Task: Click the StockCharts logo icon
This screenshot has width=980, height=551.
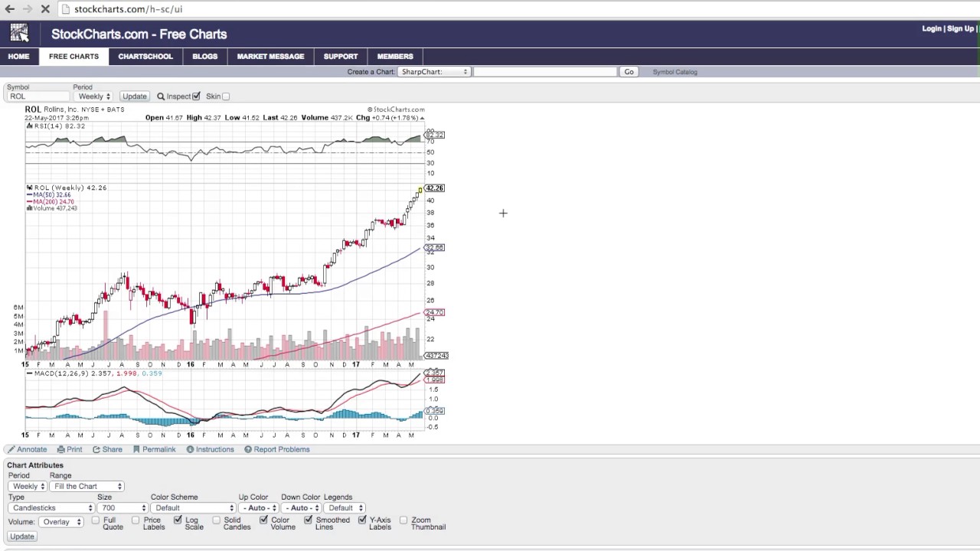Action: click(x=19, y=33)
